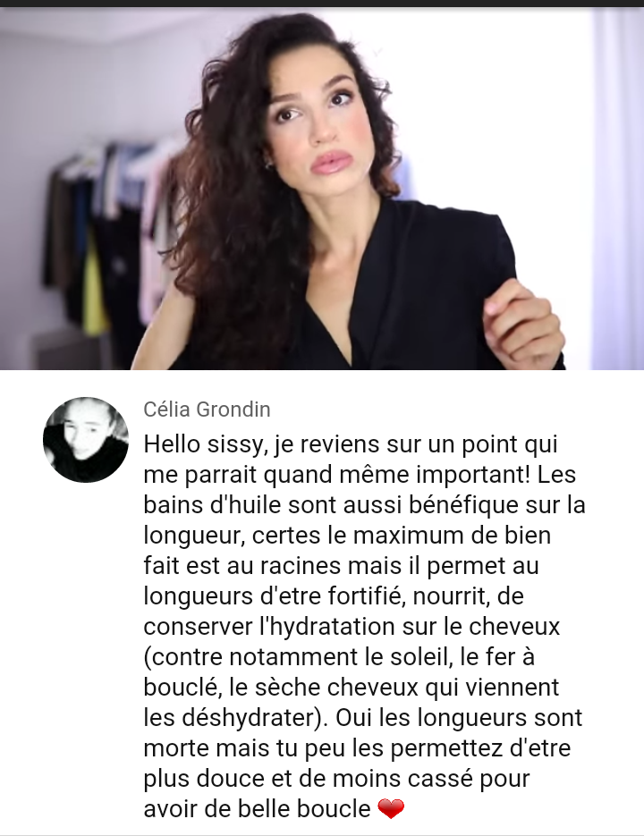
Task: Tap the video player to show controls
Action: tap(322, 189)
